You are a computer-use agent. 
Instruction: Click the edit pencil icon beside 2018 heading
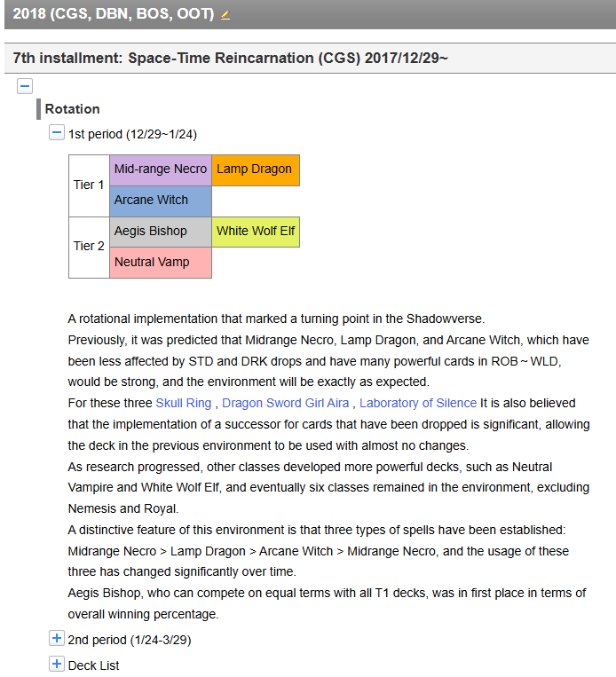(225, 15)
